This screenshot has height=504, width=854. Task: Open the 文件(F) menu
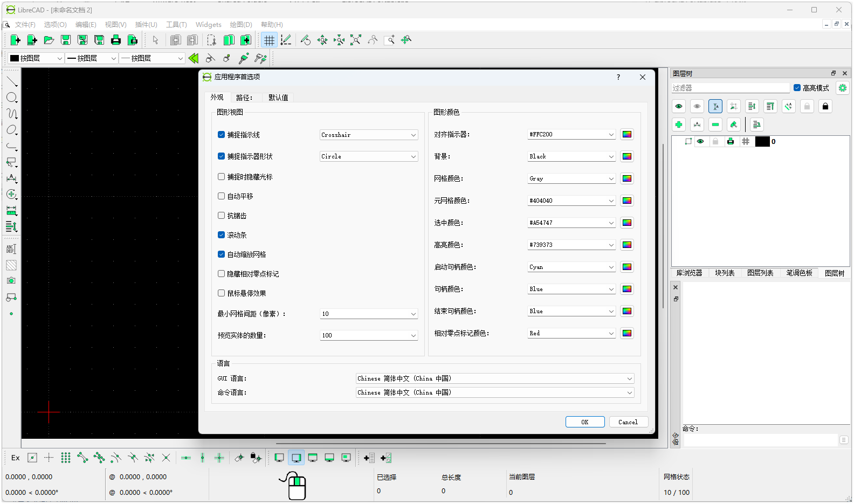(25, 25)
